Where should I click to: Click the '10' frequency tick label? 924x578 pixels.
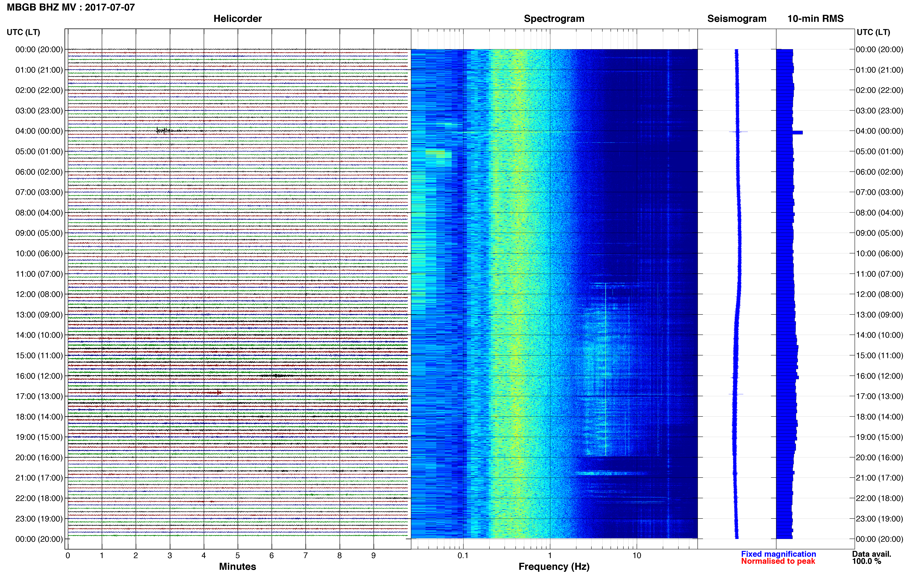[636, 555]
